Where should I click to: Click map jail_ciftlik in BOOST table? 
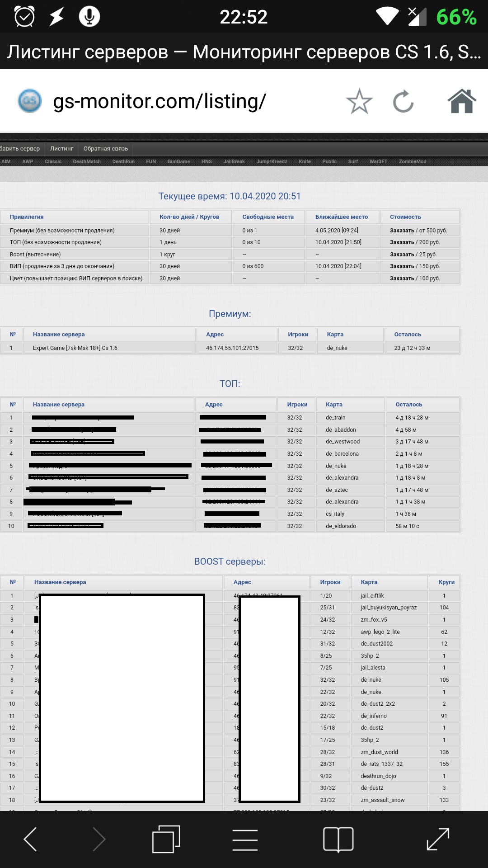(372, 596)
